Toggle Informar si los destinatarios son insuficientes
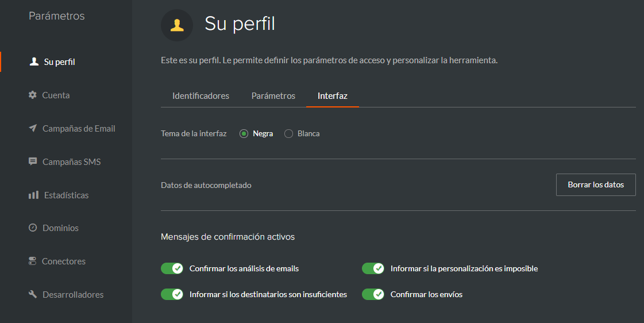Viewport: 644px width, 323px height. click(x=172, y=294)
